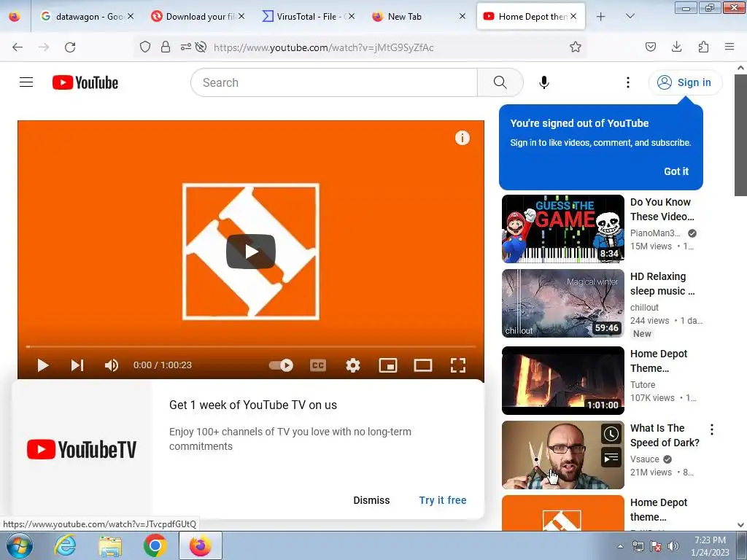Click the Sign in button

coord(685,82)
